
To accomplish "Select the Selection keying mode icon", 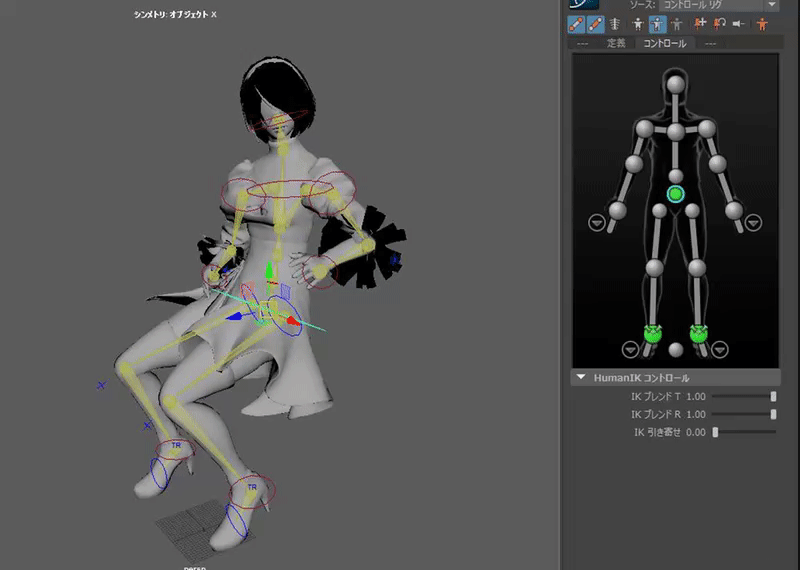I will tap(677, 23).
